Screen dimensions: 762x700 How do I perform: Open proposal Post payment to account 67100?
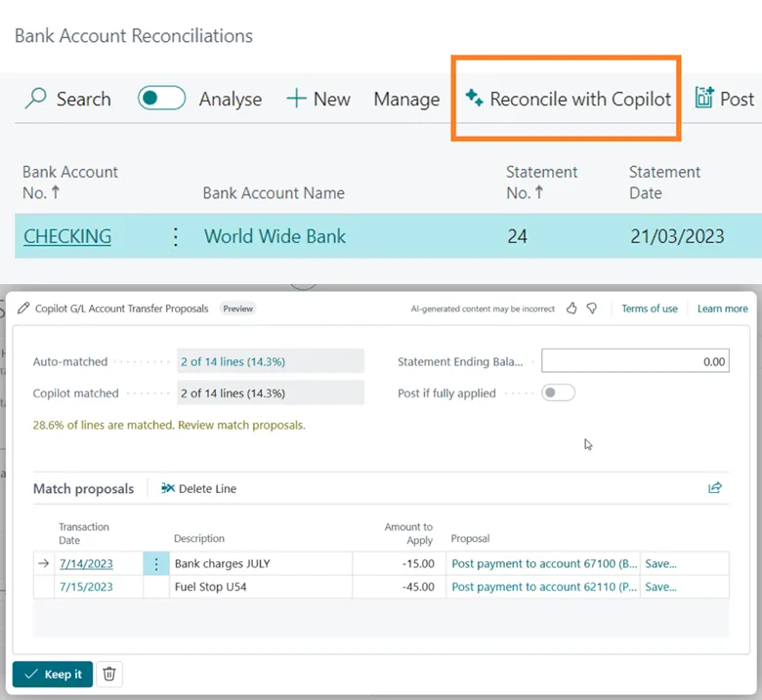click(544, 563)
